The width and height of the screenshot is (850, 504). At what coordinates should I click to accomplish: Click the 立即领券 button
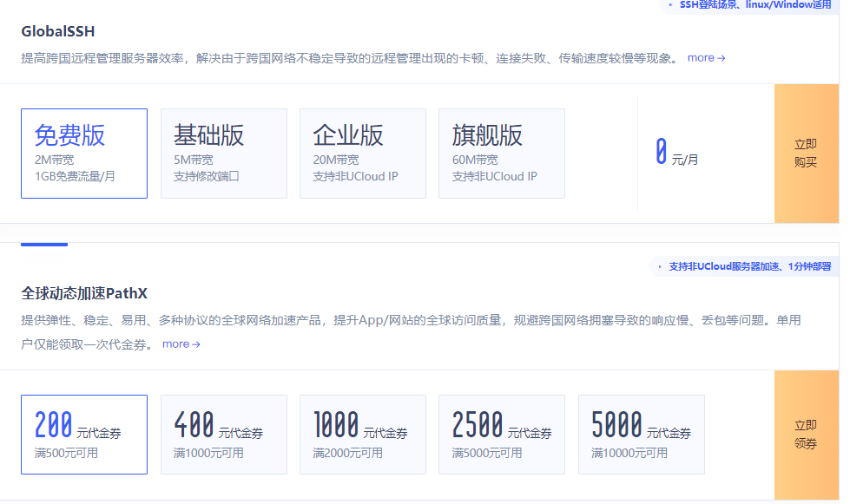coord(806,435)
